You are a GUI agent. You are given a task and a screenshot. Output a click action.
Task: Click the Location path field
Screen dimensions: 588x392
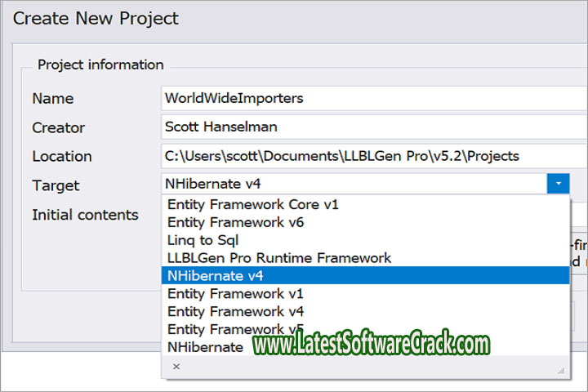point(374,156)
